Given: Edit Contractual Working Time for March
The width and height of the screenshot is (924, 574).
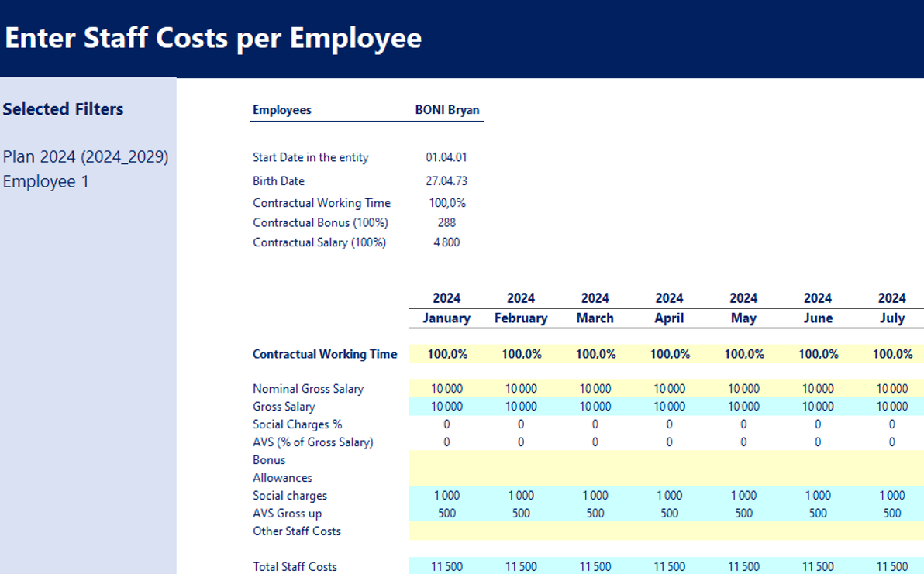Looking at the screenshot, I should pyautogui.click(x=595, y=354).
